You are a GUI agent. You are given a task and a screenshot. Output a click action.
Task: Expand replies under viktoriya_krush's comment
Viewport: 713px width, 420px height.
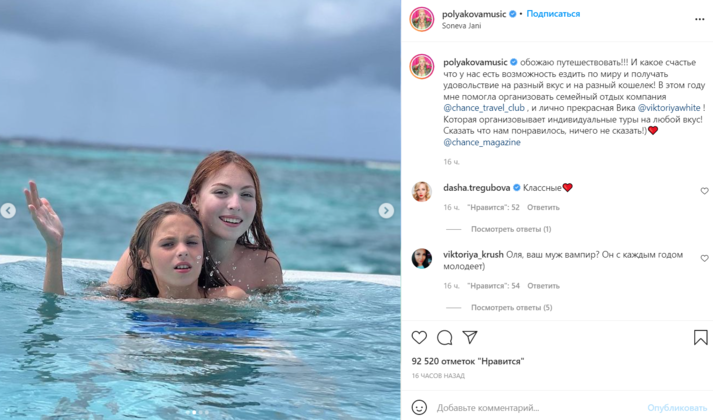(511, 307)
